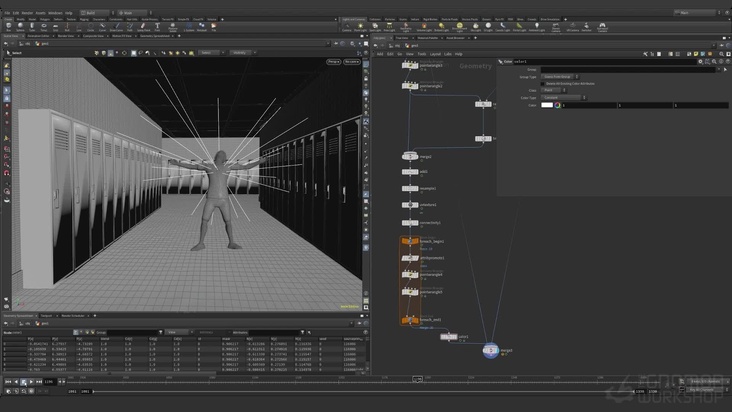The height and width of the screenshot is (412, 732).
Task: Select the merge2 node
Action: click(410, 156)
